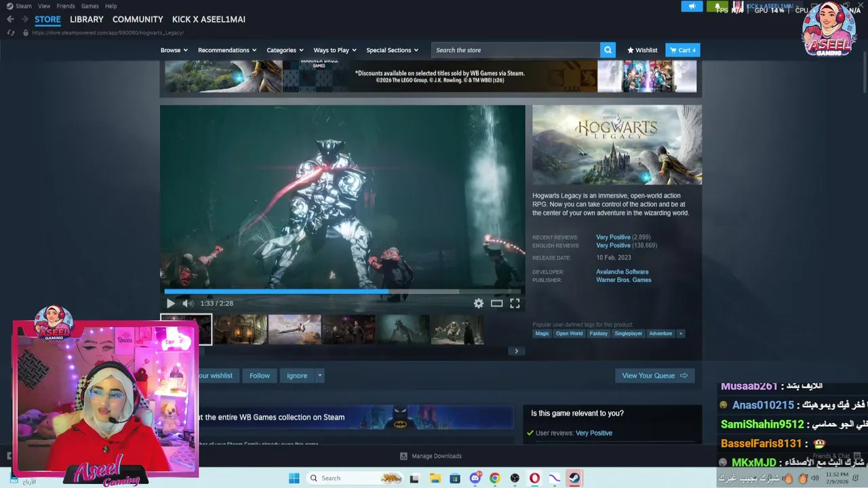Open English reviews Very Positive link
The image size is (868, 488).
coord(613,245)
